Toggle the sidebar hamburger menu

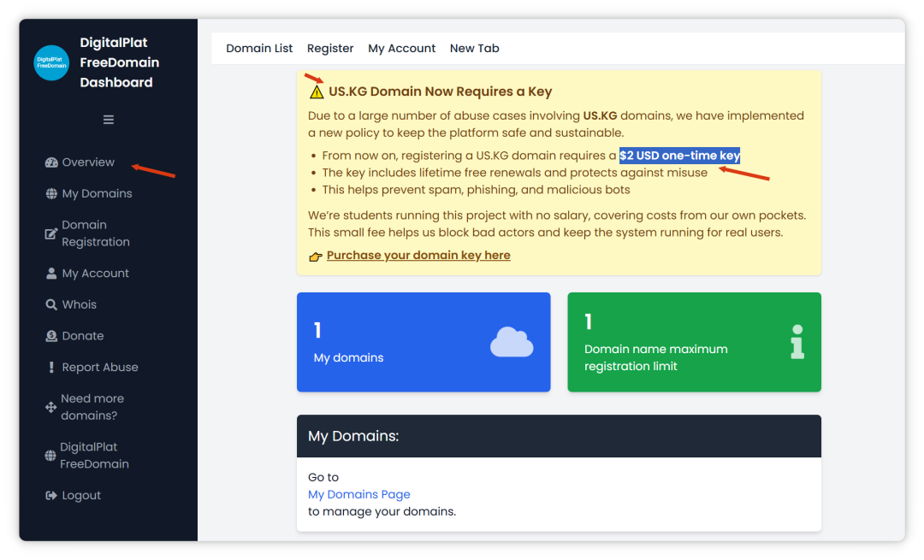tap(109, 120)
